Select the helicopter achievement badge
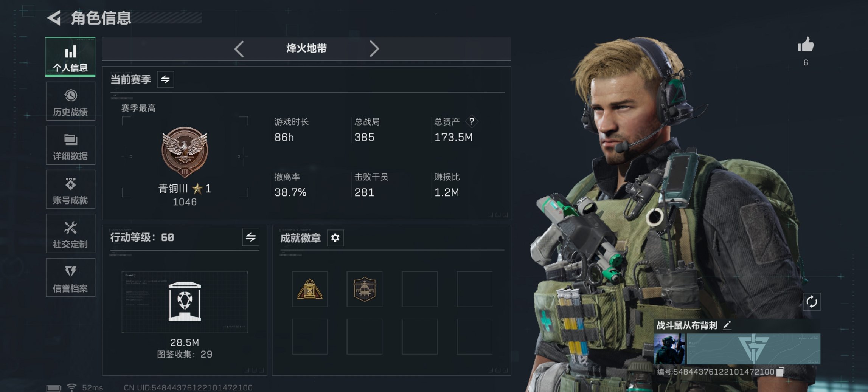868x392 pixels. point(364,289)
